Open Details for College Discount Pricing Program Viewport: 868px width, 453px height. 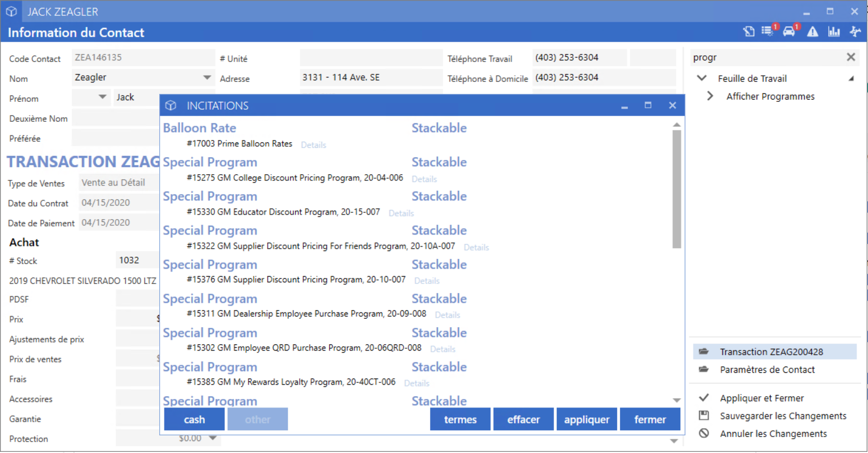tap(424, 179)
